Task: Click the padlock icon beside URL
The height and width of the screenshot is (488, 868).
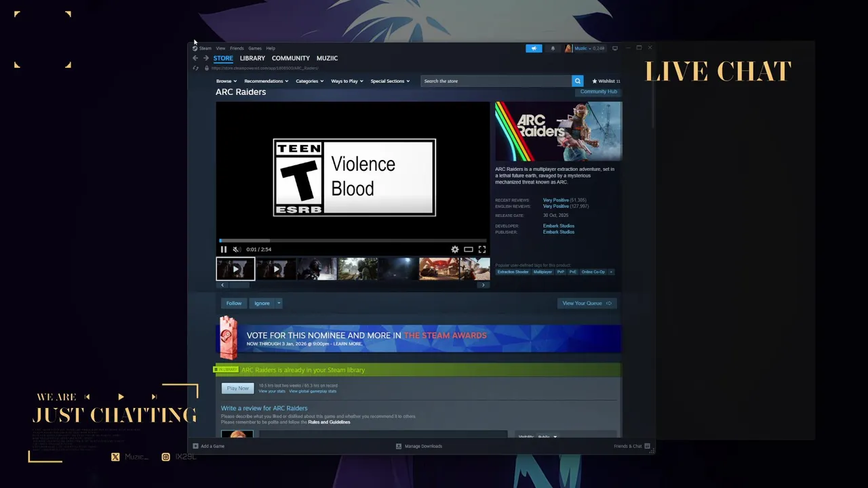Action: [206, 68]
